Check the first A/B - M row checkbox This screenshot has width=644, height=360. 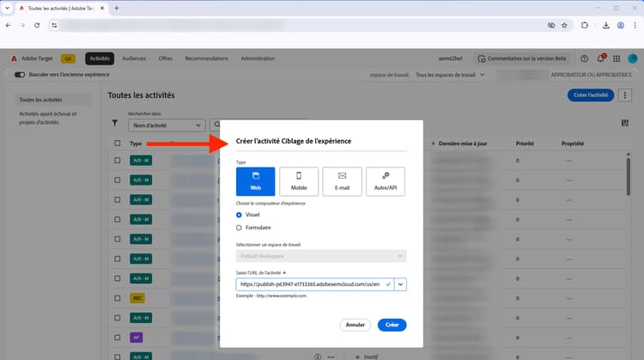(118, 161)
